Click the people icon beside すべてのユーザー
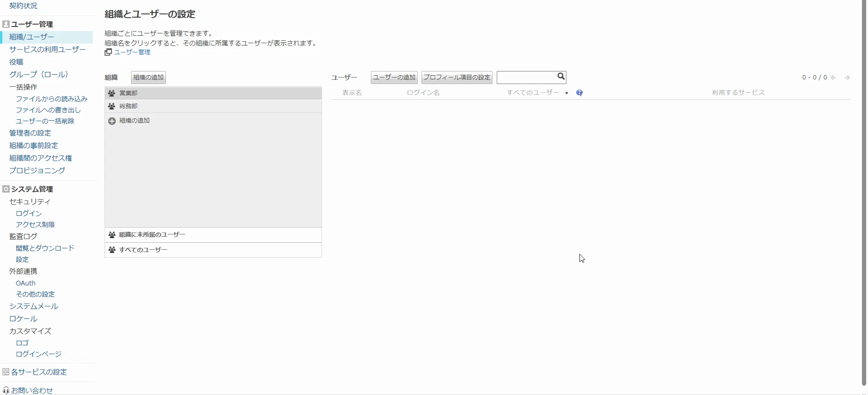This screenshot has width=868, height=395. (112, 250)
